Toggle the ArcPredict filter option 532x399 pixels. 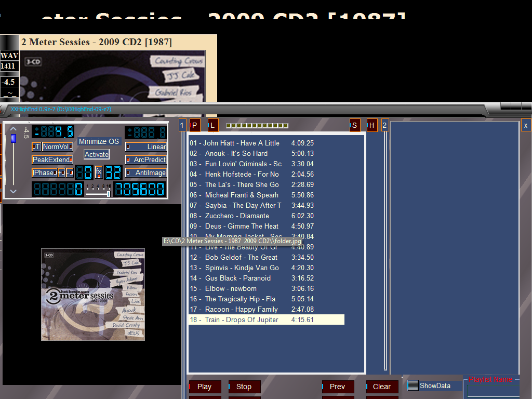click(146, 159)
